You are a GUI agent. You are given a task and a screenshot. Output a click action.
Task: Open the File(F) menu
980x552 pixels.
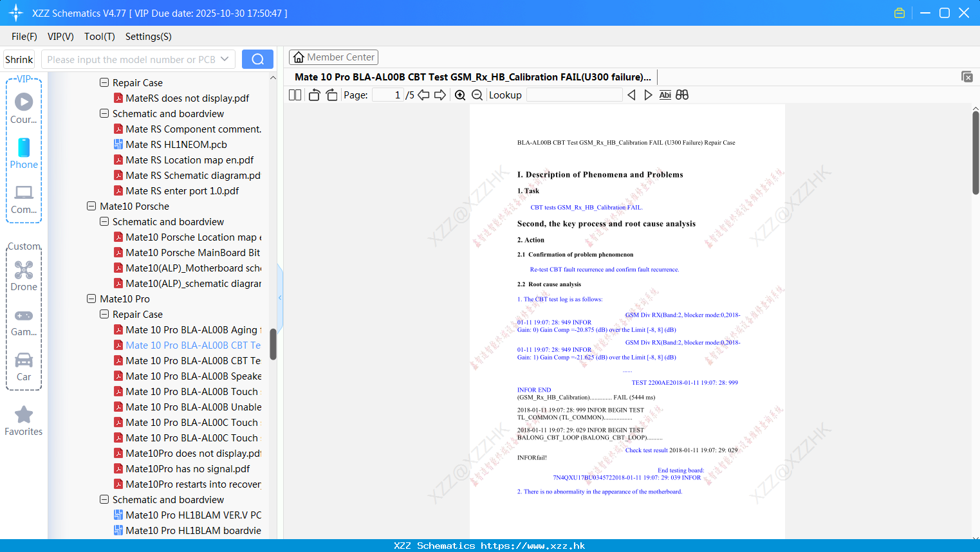[x=24, y=37]
